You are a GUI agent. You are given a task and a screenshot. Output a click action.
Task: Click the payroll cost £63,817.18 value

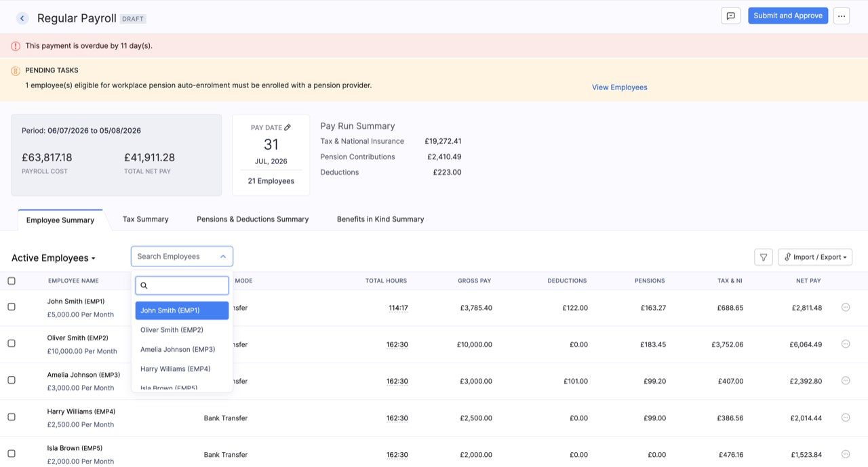47,157
